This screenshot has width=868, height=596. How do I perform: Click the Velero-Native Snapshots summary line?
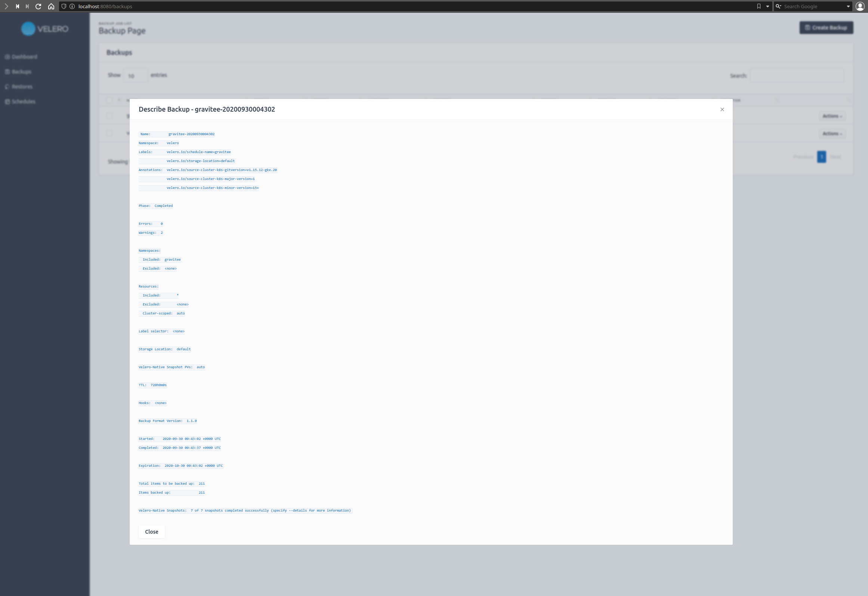click(x=245, y=510)
